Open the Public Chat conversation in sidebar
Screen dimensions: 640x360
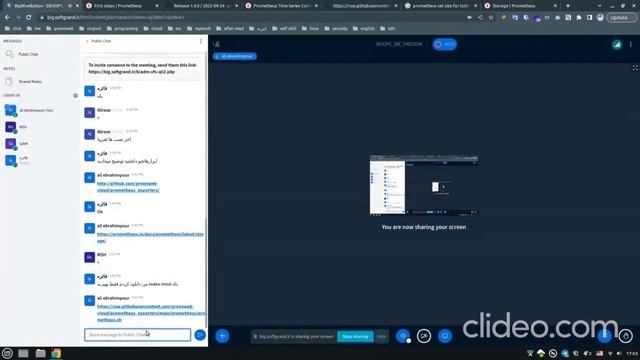pyautogui.click(x=40, y=54)
